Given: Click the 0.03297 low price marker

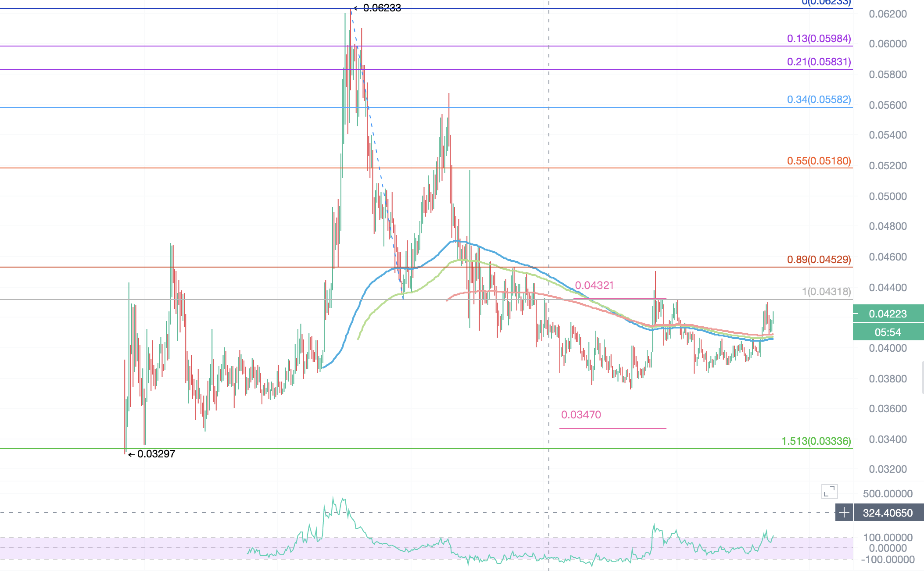Looking at the screenshot, I should point(156,454).
